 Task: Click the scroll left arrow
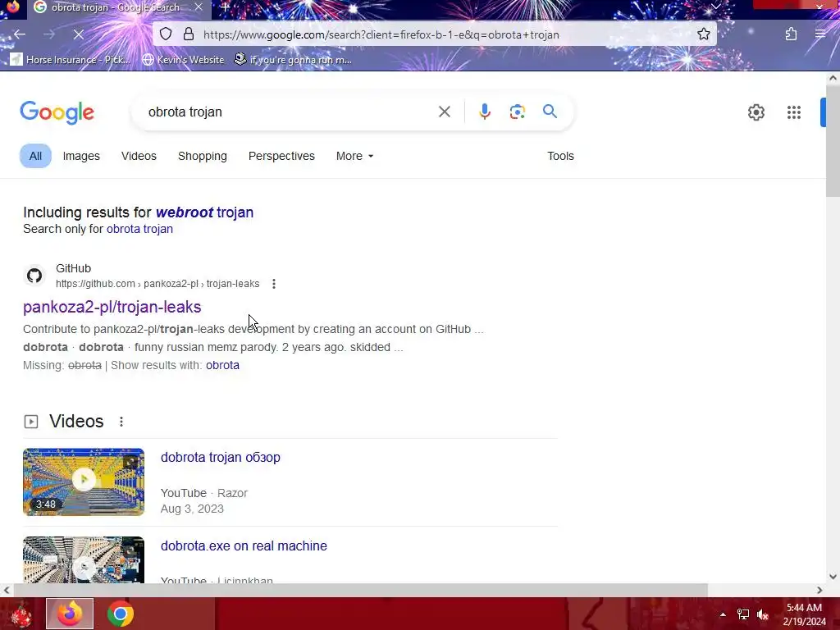[6, 590]
